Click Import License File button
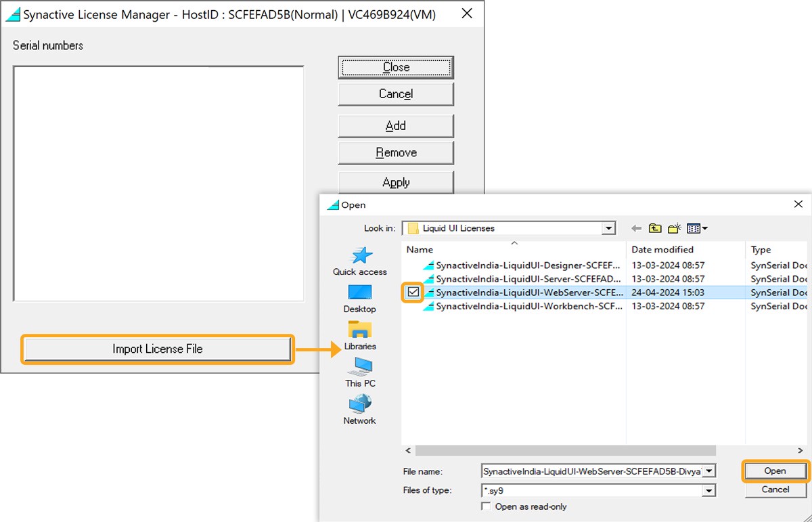This screenshot has height=522, width=812. (158, 349)
